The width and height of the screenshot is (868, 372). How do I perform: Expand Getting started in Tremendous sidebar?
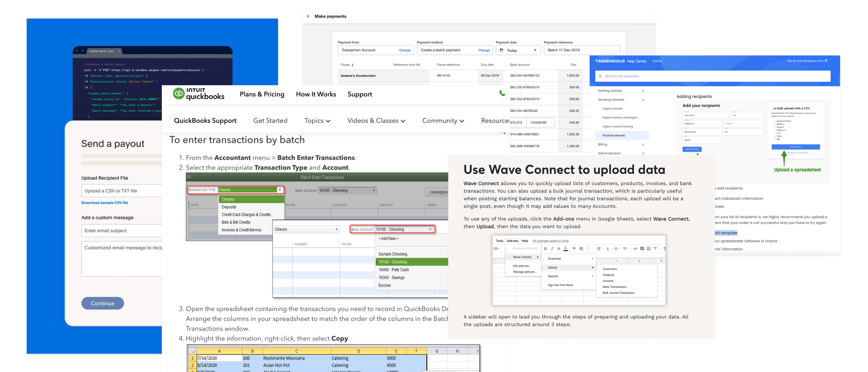[643, 91]
